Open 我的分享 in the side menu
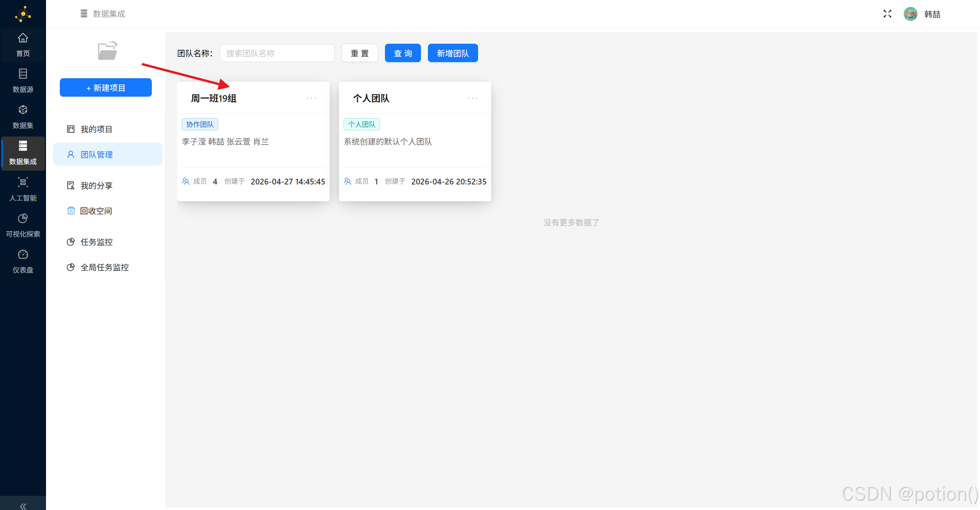 pos(96,186)
